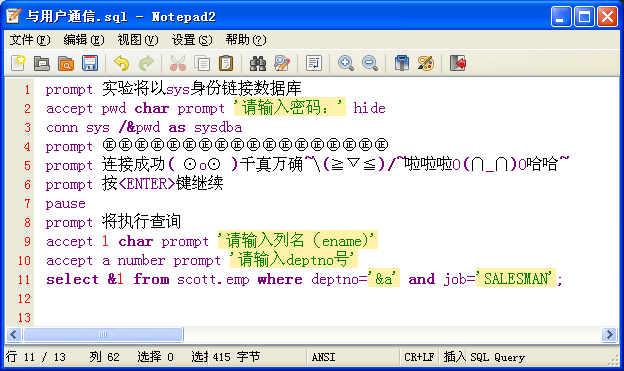Click 'sysdba' on line 3
624x371 pixels.
pos(218,128)
